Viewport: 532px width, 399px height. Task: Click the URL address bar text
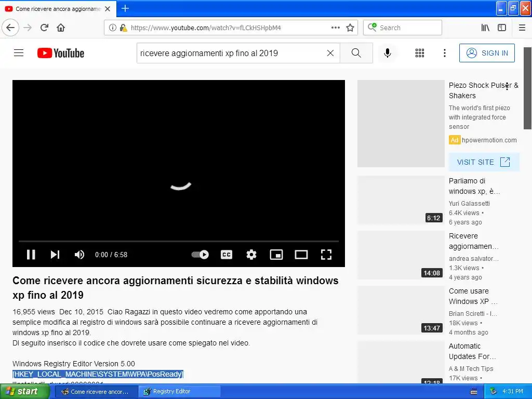coord(206,28)
